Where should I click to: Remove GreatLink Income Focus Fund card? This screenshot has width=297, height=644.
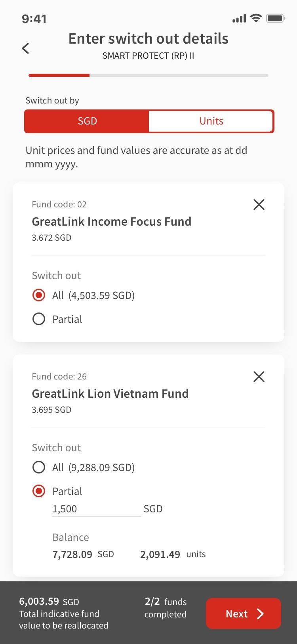coord(259,205)
